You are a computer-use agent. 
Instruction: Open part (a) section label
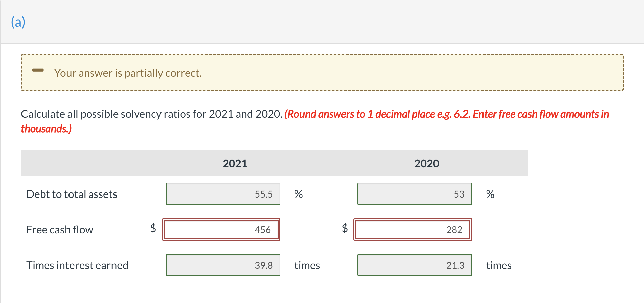[x=18, y=21]
